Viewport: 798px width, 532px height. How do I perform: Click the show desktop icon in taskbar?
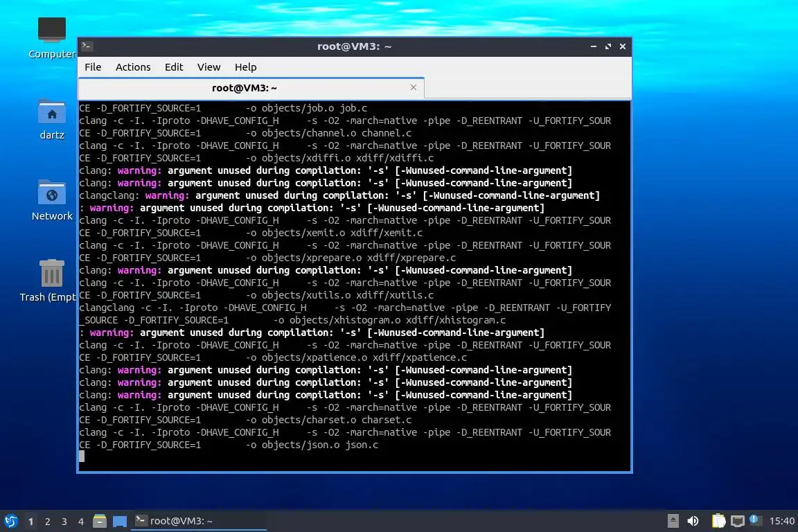point(120,522)
